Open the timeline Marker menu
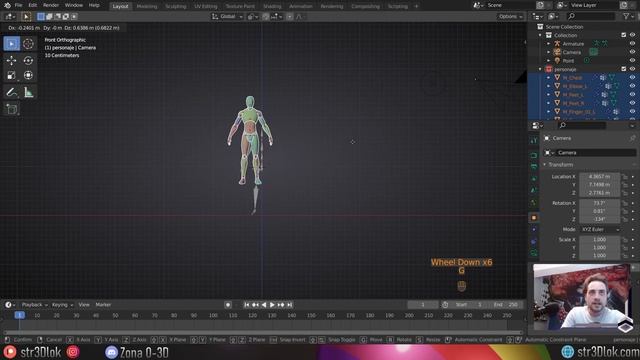 [x=103, y=305]
